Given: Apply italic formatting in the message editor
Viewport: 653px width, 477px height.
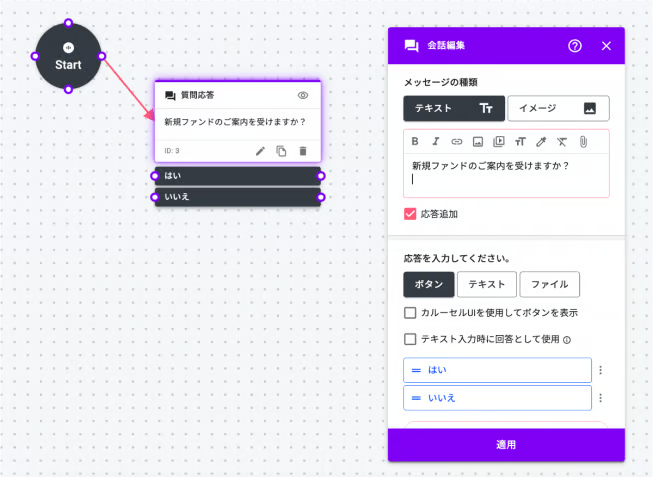Looking at the screenshot, I should pos(436,141).
